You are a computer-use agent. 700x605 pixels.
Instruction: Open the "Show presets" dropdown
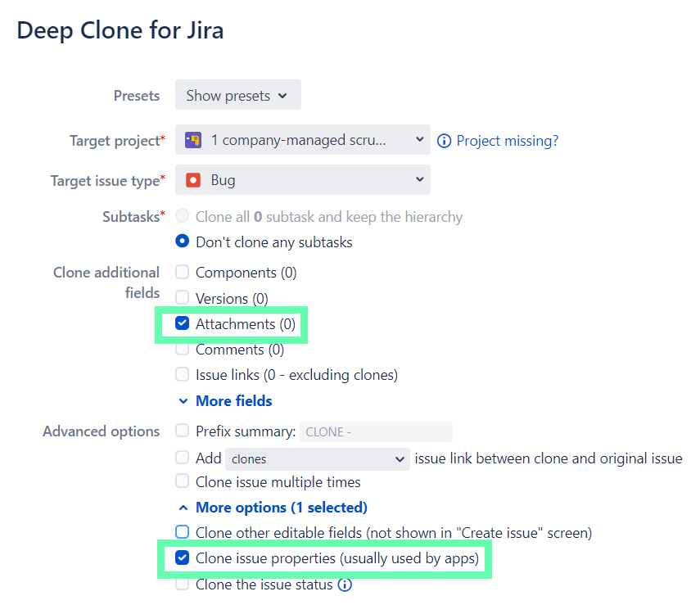pos(237,95)
